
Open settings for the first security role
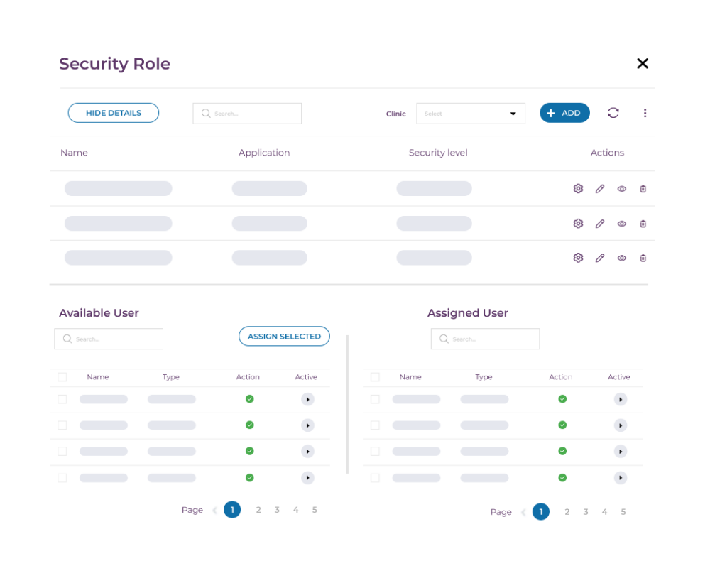578,188
